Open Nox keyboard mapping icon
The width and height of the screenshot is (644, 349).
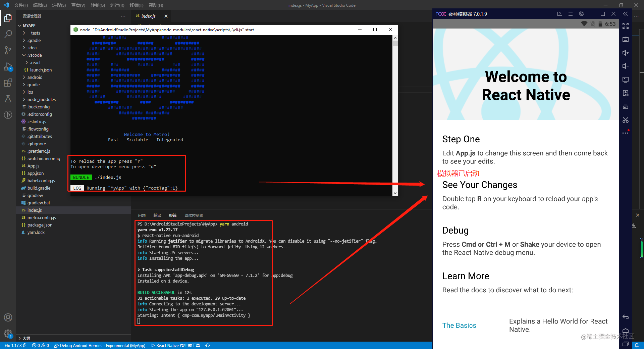pos(626,39)
